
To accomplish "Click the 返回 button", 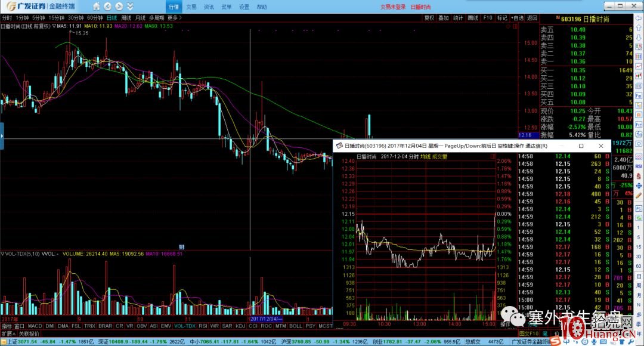I will click(532, 18).
